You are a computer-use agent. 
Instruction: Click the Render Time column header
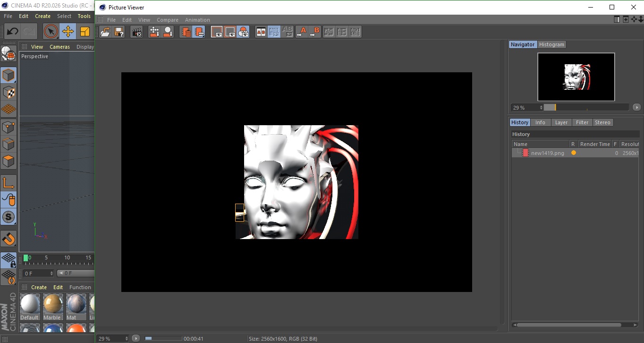pos(594,144)
